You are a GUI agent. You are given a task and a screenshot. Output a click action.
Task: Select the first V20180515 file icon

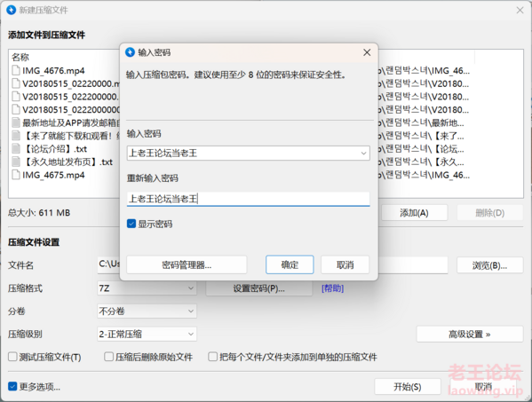[x=16, y=83]
